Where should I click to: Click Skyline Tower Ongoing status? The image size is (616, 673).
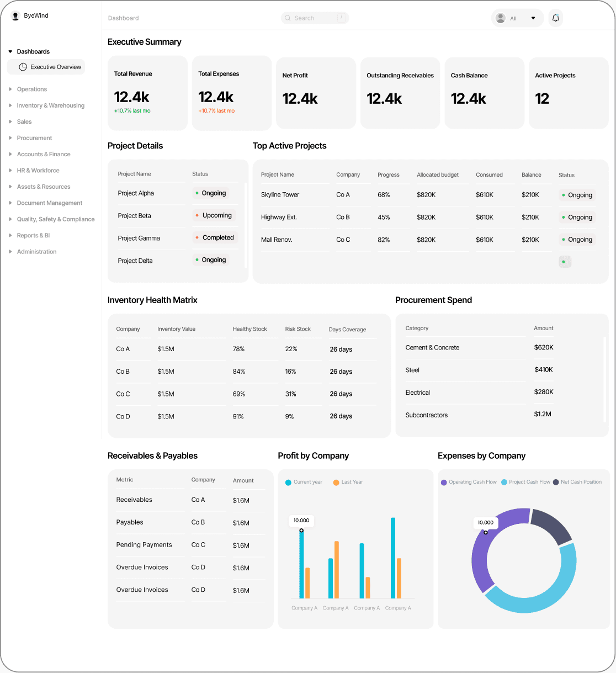[577, 195]
